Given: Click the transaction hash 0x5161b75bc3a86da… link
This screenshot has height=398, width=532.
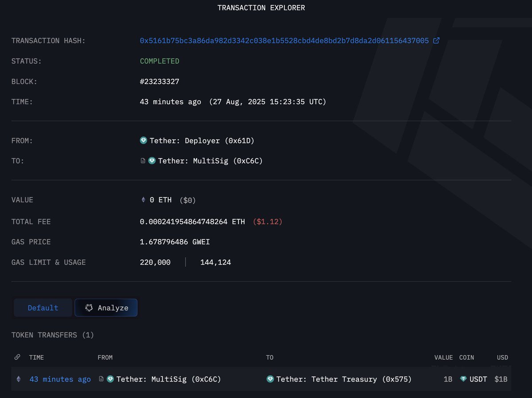Looking at the screenshot, I should point(284,41).
